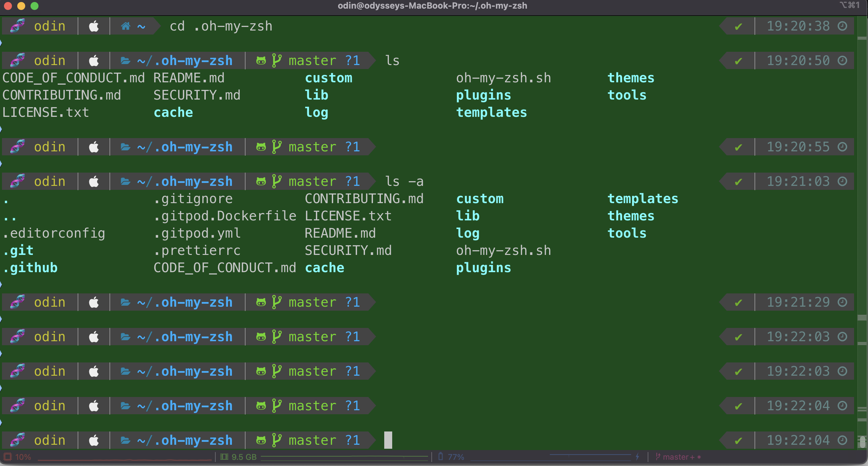The width and height of the screenshot is (868, 466).
Task: Click the charging lightning bolt icon
Action: point(637,457)
